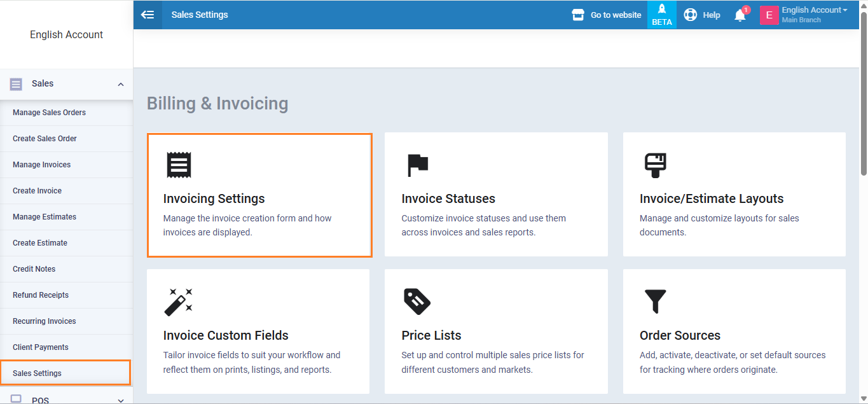Image resolution: width=868 pixels, height=404 pixels.
Task: Click the BETA rocket icon
Action: (661, 10)
